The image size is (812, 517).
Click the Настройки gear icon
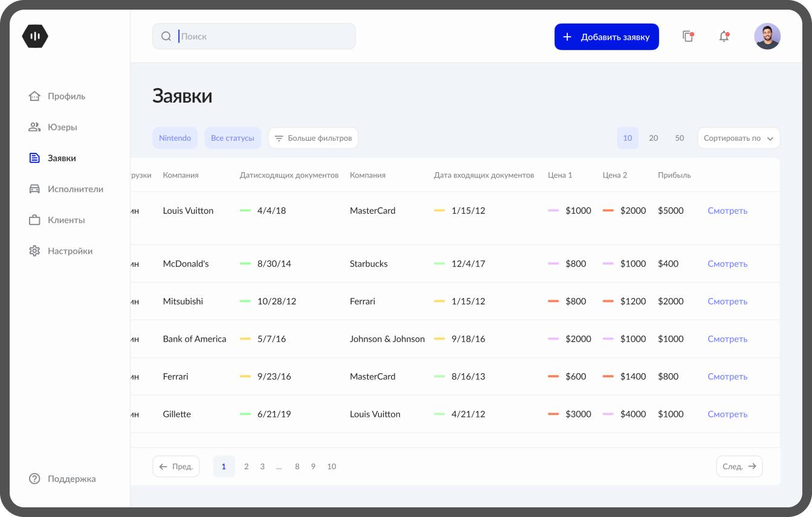(x=34, y=251)
